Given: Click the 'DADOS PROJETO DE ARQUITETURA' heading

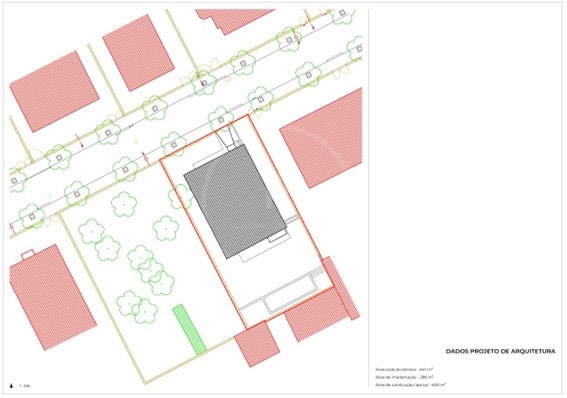Looking at the screenshot, I should pos(500,351).
